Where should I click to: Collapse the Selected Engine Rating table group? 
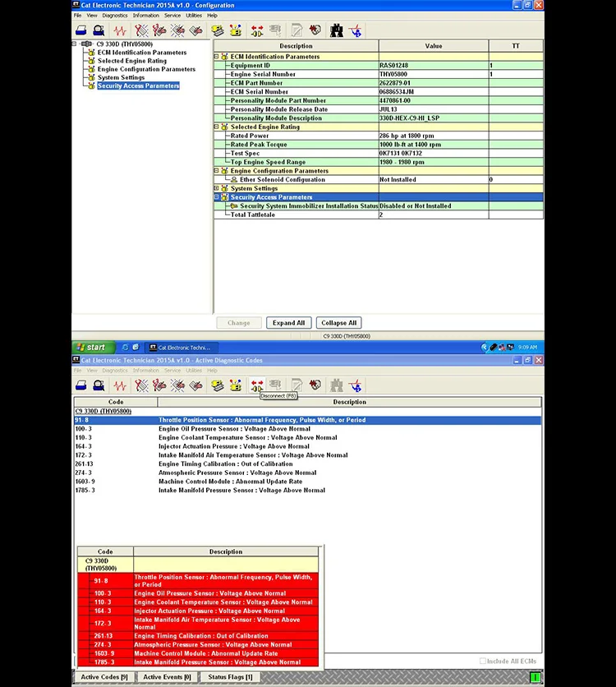(x=216, y=127)
